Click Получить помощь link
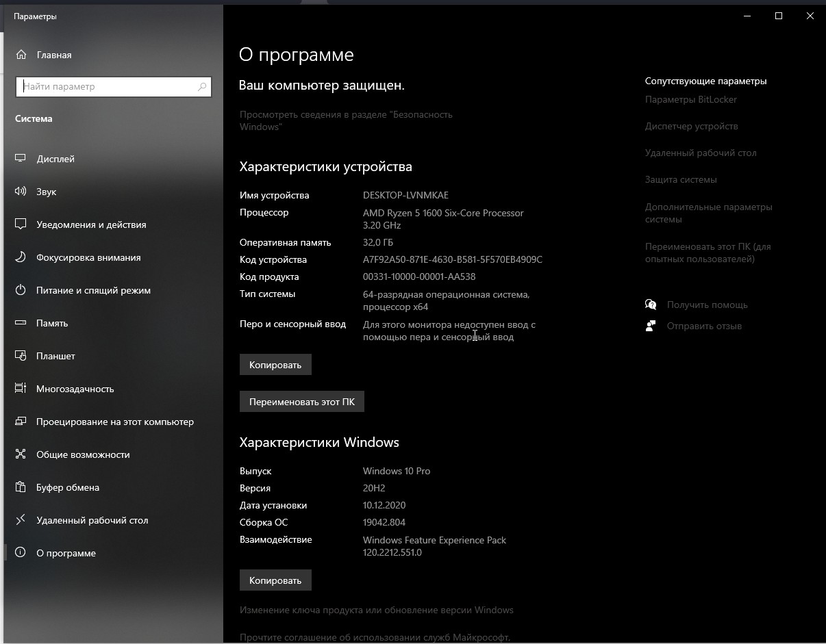The image size is (826, 644). 708,305
